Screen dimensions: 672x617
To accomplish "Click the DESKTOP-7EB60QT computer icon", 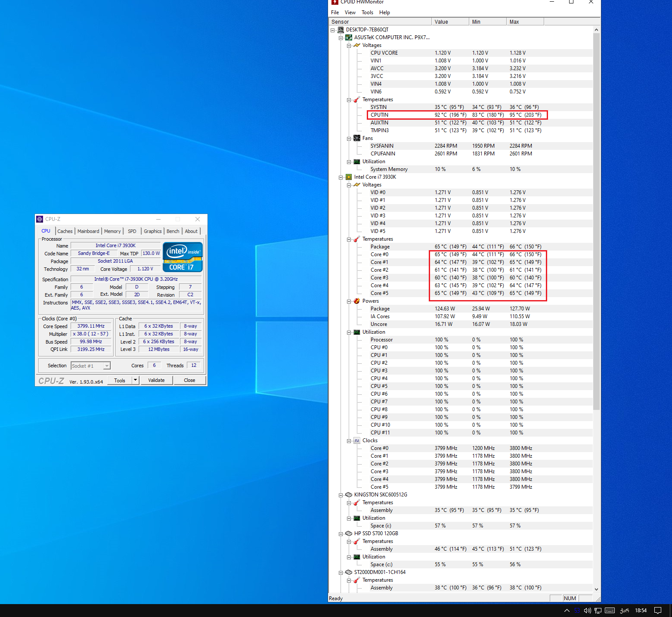I will tap(341, 30).
